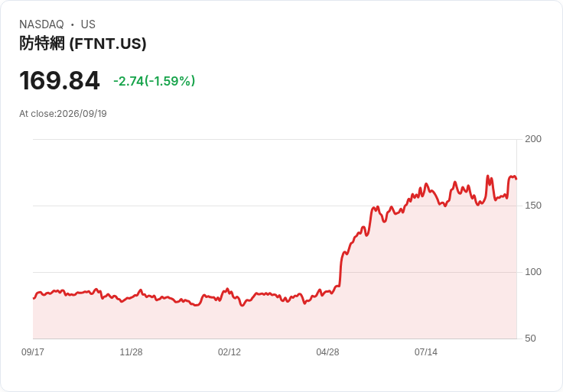Click the last point of the price line
This screenshot has height=392, width=563.
point(516,179)
